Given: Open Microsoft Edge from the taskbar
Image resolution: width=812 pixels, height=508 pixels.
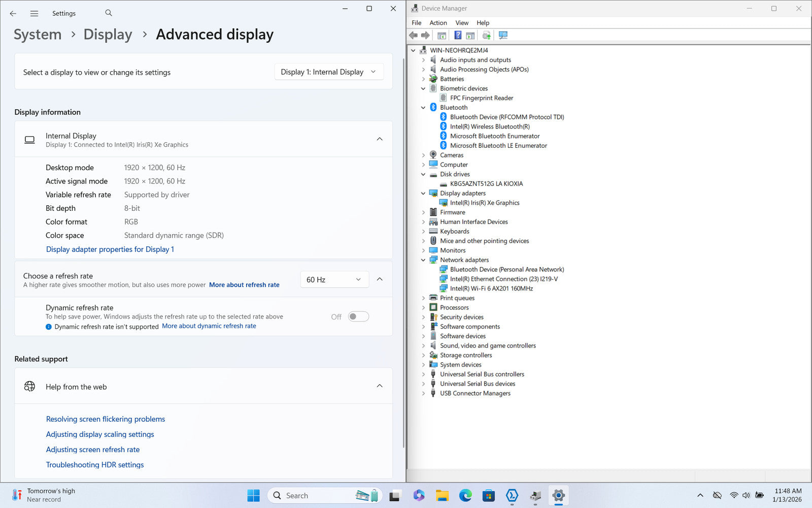Looking at the screenshot, I should coord(465,495).
